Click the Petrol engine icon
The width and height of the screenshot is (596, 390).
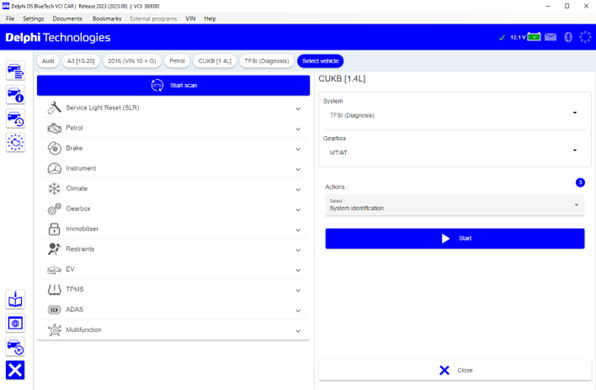coord(54,128)
